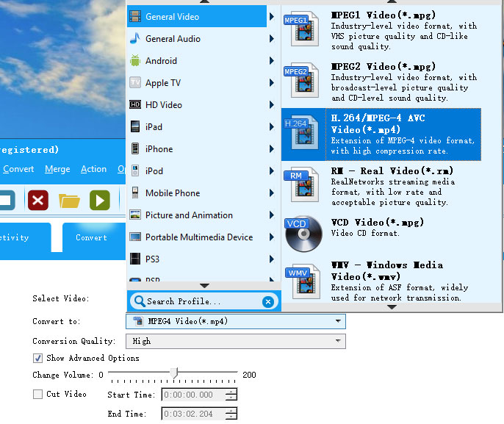Open the Merge menu
Screen dimensions: 504x424
tap(57, 169)
